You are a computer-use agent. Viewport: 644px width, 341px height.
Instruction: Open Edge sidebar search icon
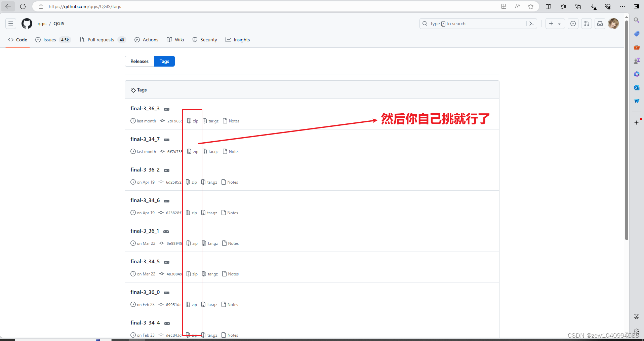coord(637,20)
